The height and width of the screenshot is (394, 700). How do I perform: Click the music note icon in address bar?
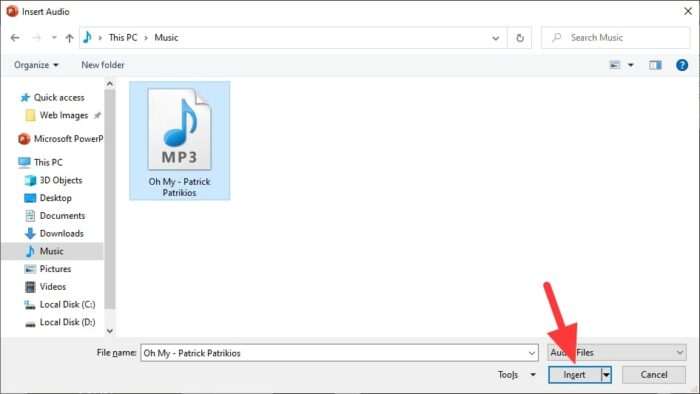(88, 37)
